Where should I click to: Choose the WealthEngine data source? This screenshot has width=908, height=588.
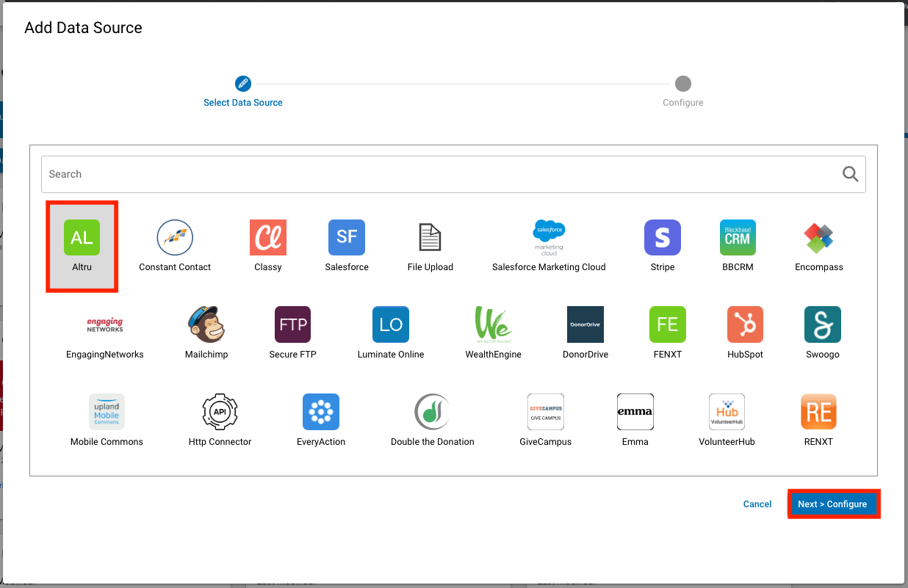[x=492, y=324]
